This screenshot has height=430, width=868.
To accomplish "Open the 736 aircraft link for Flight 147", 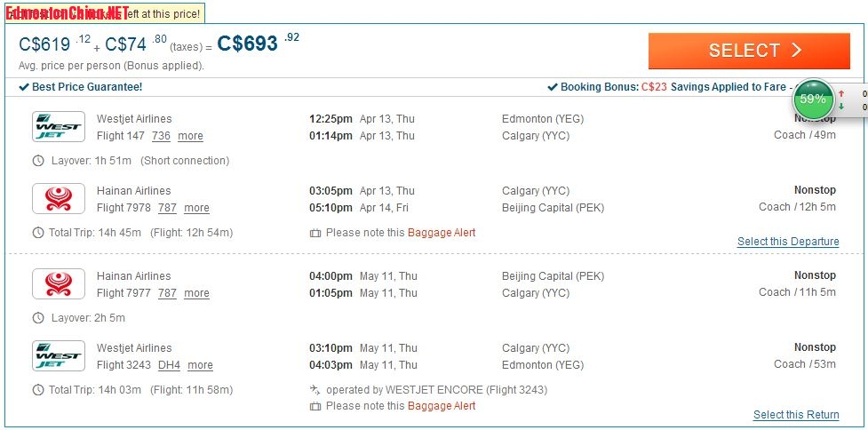I will [x=161, y=136].
